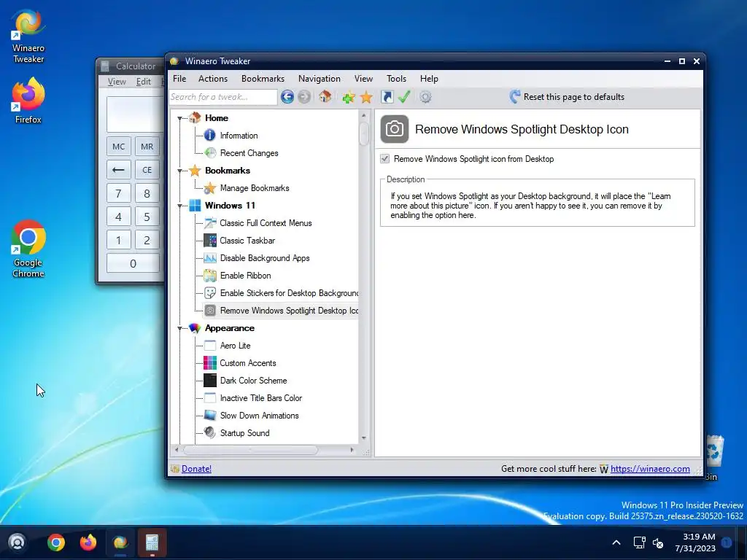Click the CE button in Calculator

[x=147, y=169]
